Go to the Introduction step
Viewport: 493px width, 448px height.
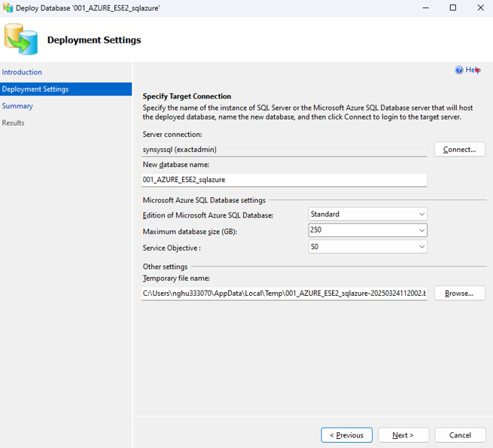tap(22, 72)
